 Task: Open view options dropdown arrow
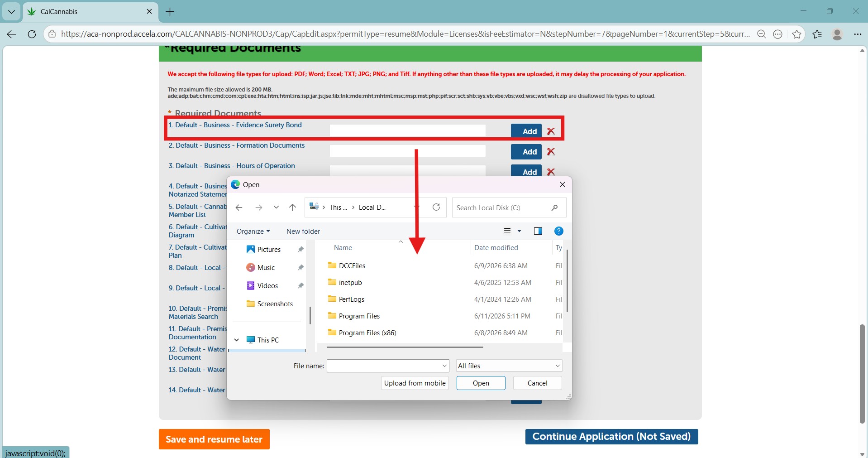click(x=519, y=231)
